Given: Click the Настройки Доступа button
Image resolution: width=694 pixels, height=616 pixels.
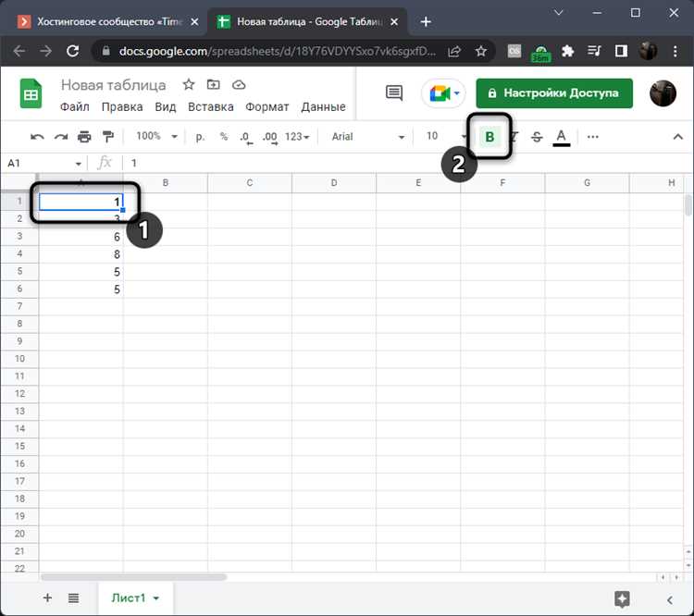Looking at the screenshot, I should click(554, 93).
